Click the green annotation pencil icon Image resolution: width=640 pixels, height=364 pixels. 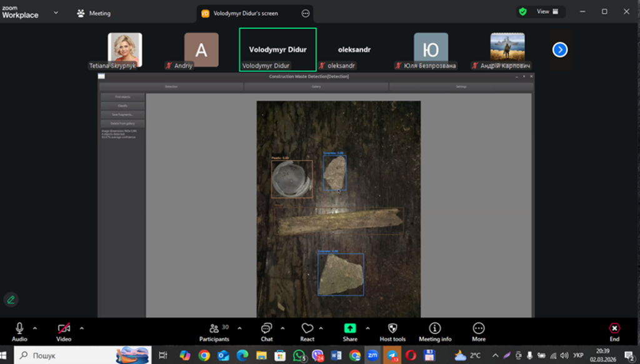[x=11, y=299]
